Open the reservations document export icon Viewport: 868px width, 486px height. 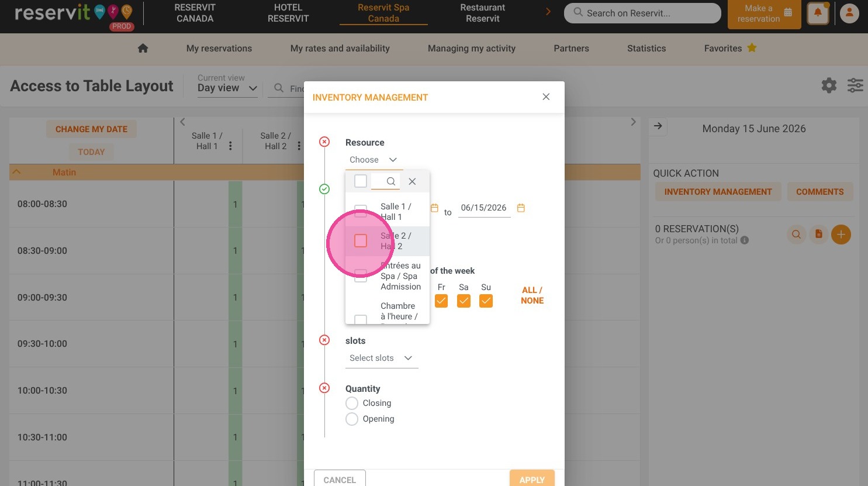(x=819, y=235)
